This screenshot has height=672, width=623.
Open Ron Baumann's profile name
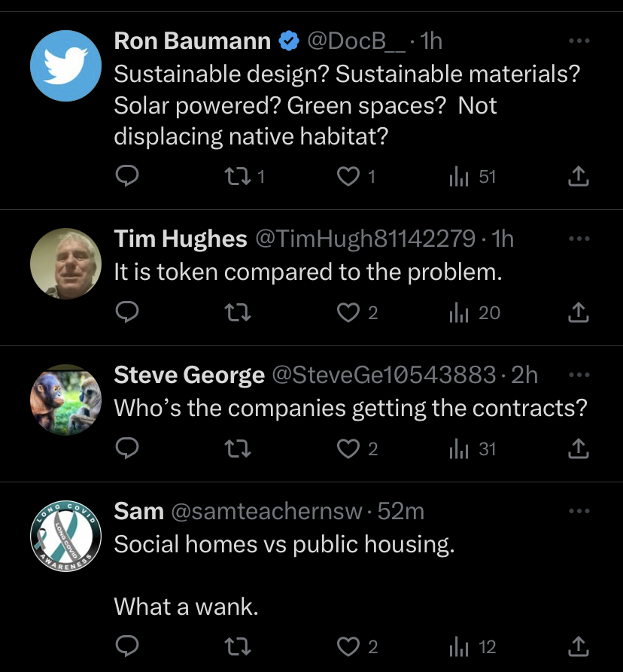coord(192,41)
